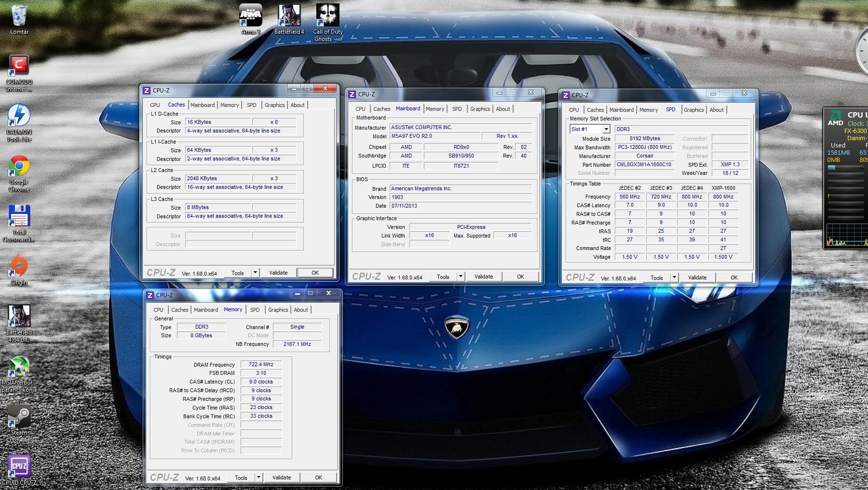
Task: Select the CPUID CPU-Z desktop icon
Action: coord(19,470)
